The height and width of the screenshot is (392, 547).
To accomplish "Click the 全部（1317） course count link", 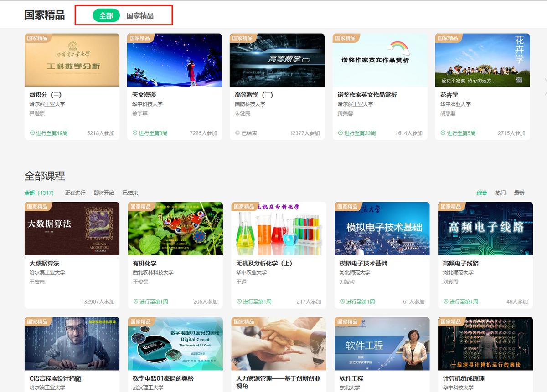I will tap(40, 193).
